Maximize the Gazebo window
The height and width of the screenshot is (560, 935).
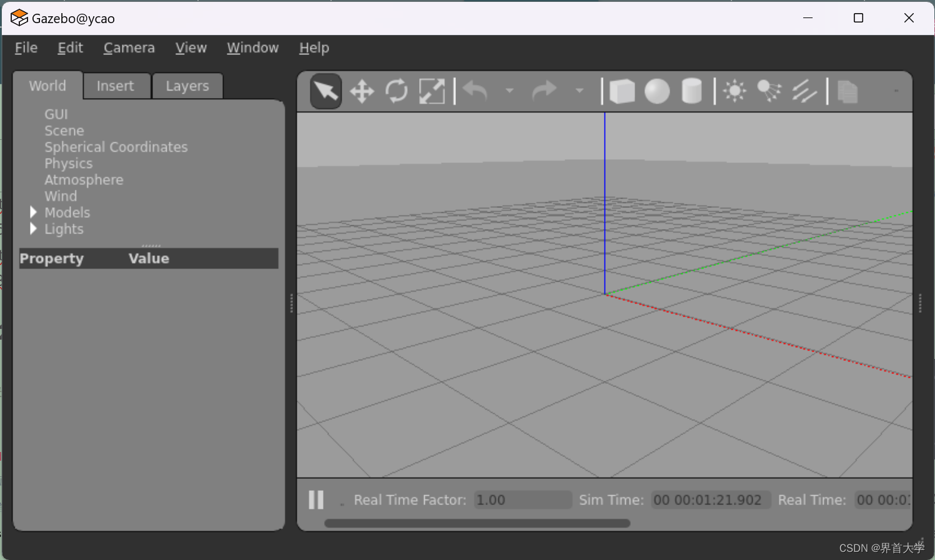coord(858,17)
